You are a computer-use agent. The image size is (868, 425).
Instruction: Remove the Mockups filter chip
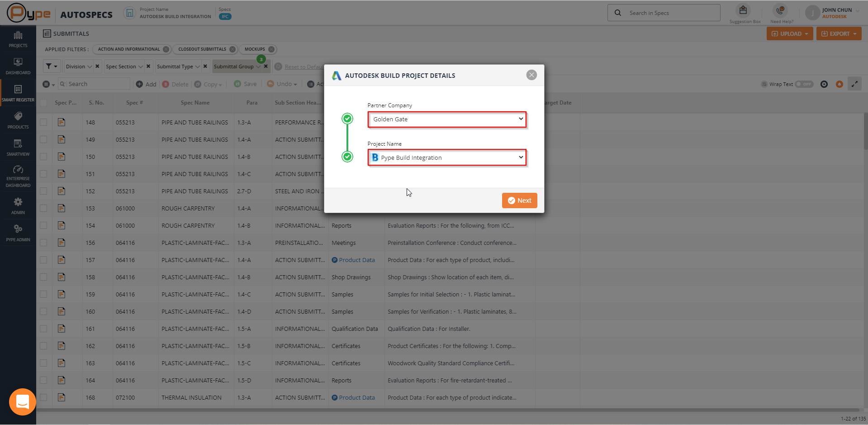click(271, 49)
